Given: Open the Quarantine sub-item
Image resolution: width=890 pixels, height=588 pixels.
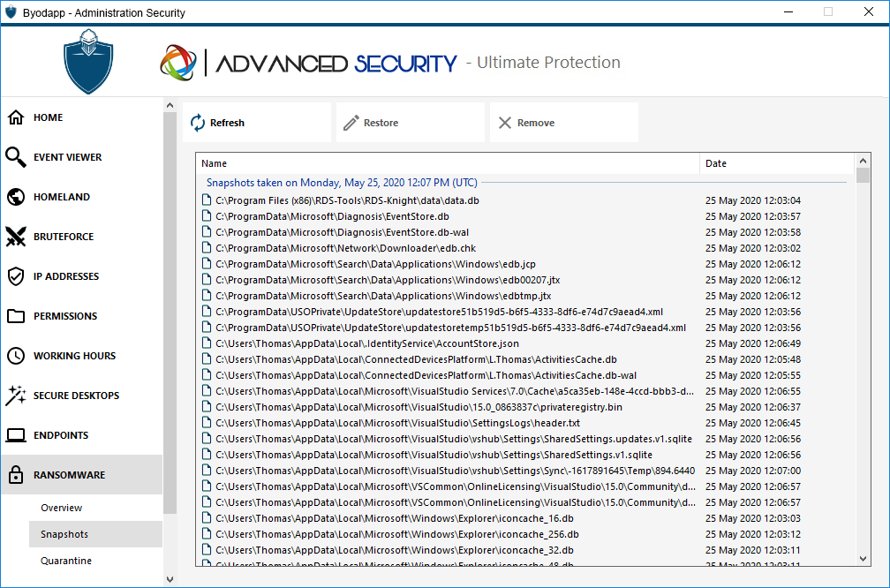Looking at the screenshot, I should point(95,560).
